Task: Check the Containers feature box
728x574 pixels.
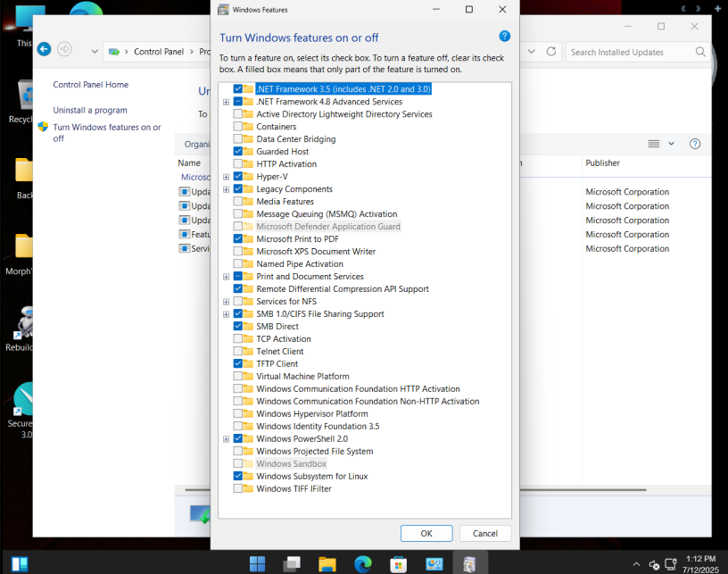Action: [x=237, y=127]
